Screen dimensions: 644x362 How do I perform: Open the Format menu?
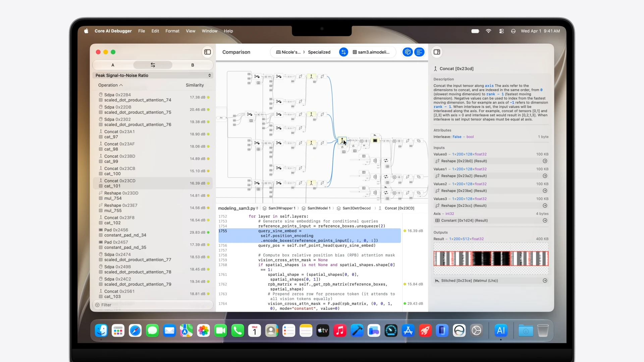pyautogui.click(x=172, y=31)
